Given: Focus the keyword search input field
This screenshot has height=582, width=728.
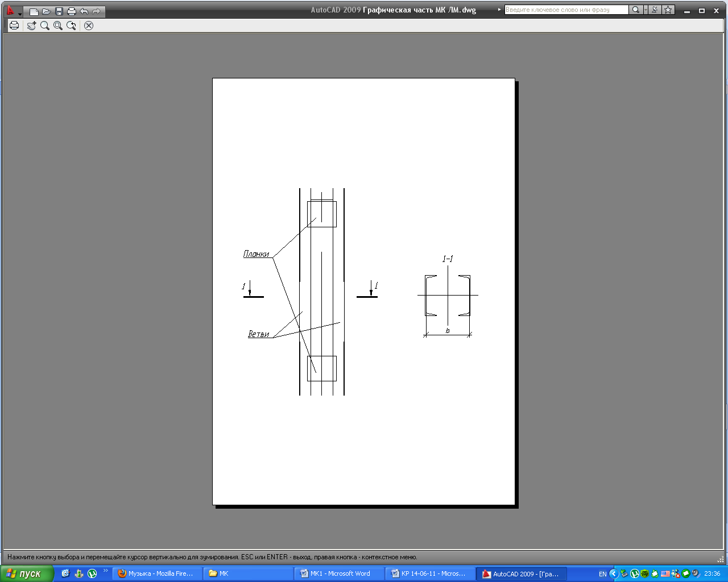Looking at the screenshot, I should point(566,10).
